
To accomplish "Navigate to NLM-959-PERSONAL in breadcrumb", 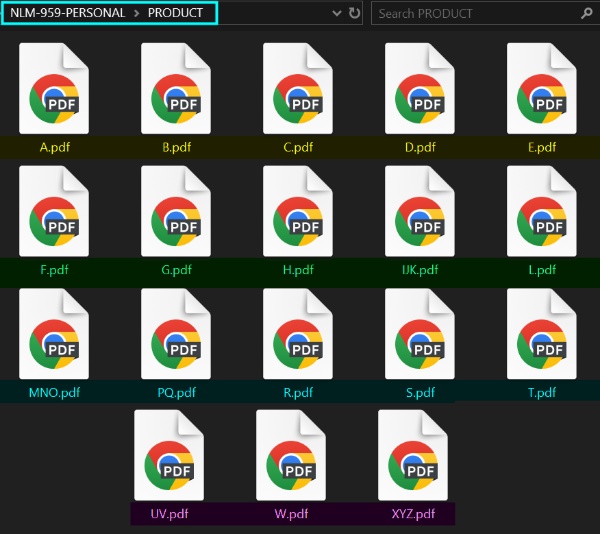I will (x=67, y=14).
